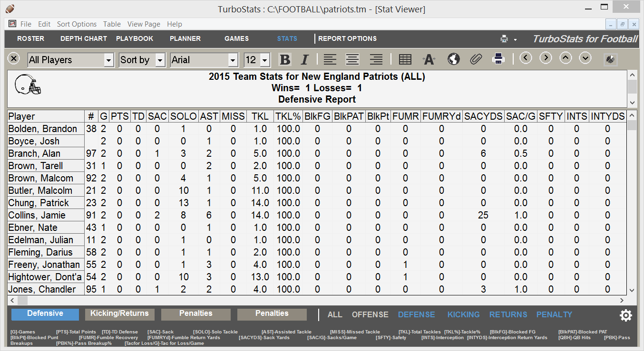
Task: Click the second Penalties button
Action: (272, 314)
